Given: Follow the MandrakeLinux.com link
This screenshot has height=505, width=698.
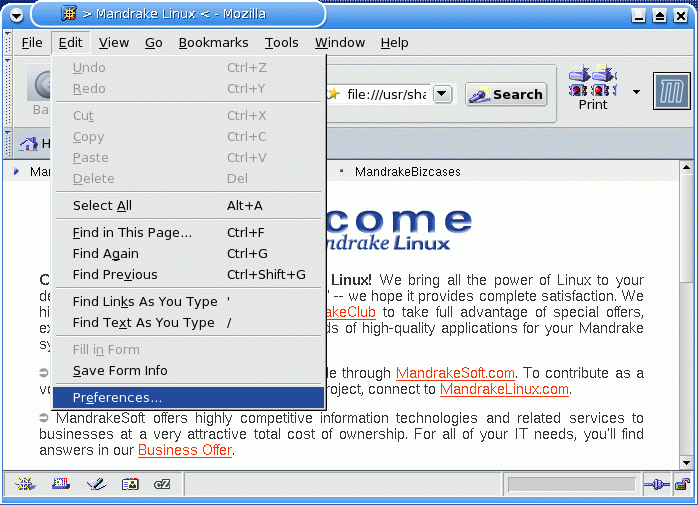Looking at the screenshot, I should click(x=504, y=389).
